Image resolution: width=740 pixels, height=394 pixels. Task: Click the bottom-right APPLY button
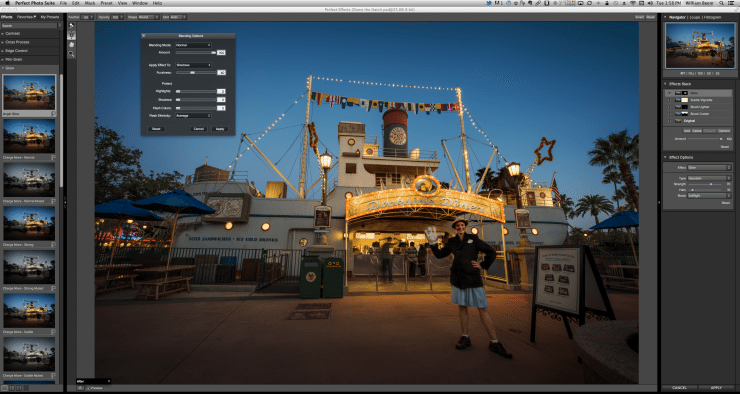[x=716, y=388]
